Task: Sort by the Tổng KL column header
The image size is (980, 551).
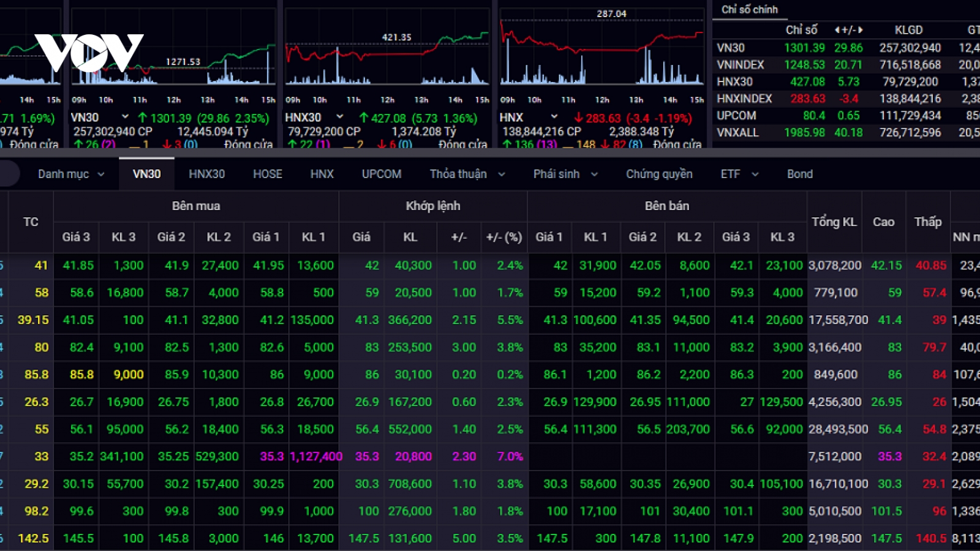Action: (x=834, y=222)
